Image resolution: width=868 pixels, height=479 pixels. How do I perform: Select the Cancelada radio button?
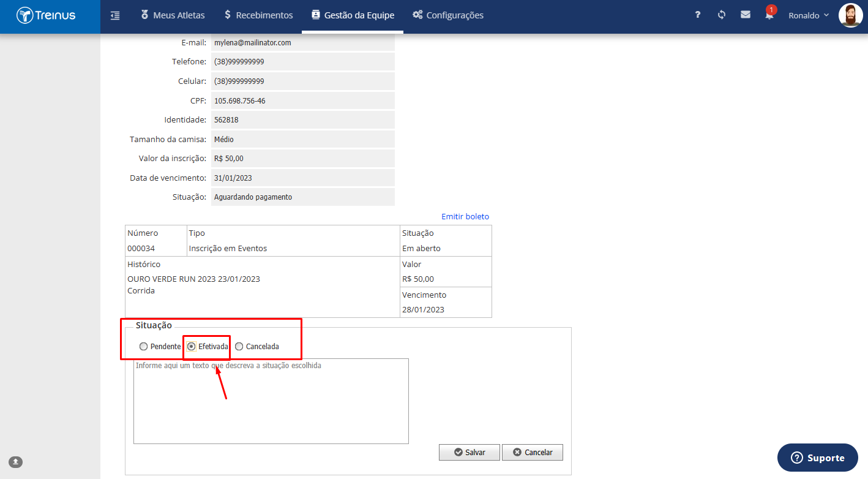click(x=239, y=346)
